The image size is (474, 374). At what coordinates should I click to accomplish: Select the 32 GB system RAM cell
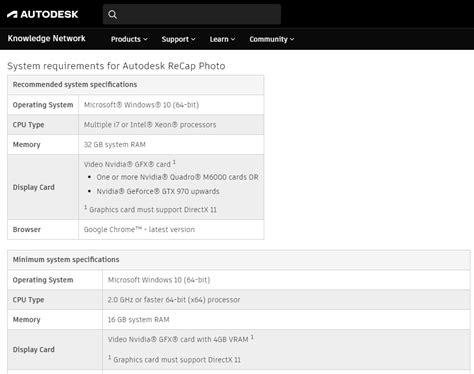pos(171,145)
